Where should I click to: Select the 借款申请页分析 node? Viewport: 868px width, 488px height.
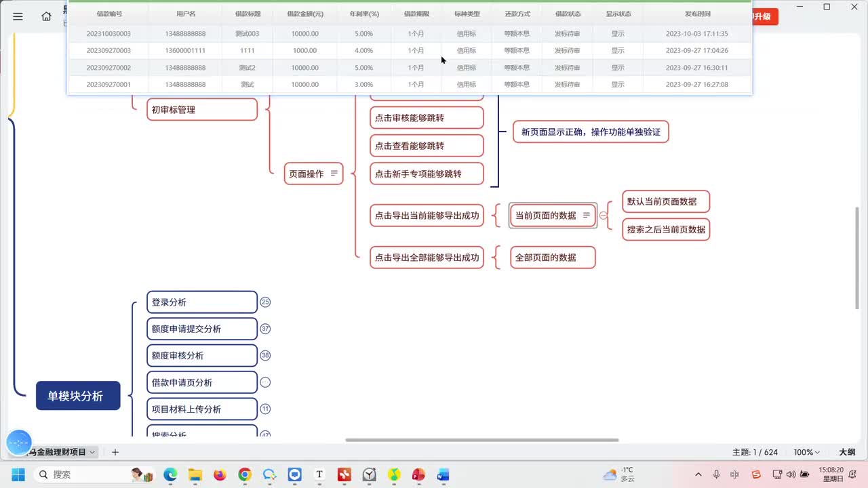pos(202,382)
